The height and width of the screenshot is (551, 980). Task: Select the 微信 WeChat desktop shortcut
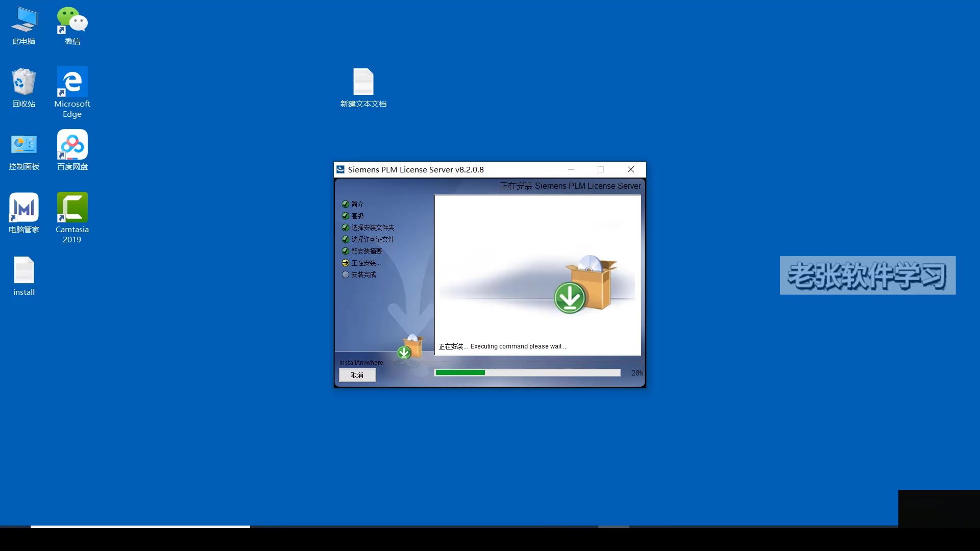click(x=72, y=26)
